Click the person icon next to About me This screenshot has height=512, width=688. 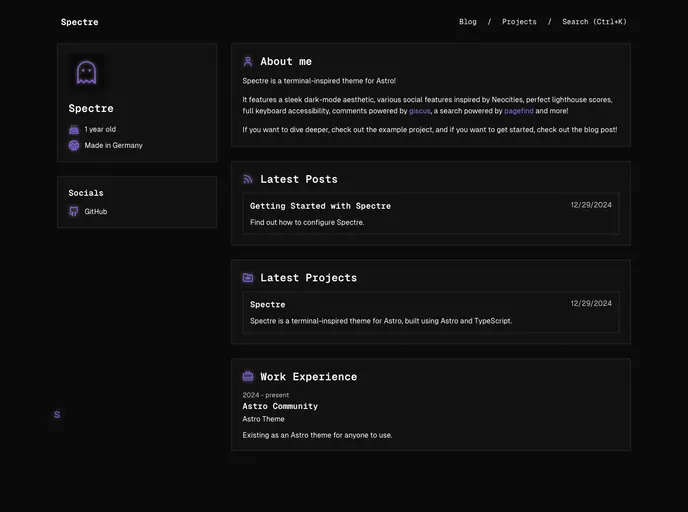(248, 61)
